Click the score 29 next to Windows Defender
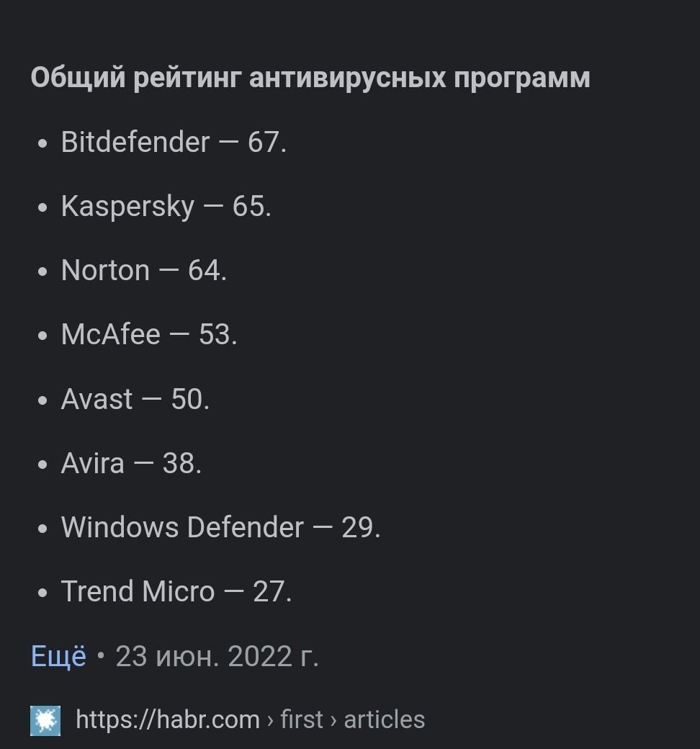The height and width of the screenshot is (749, 700). [x=357, y=527]
